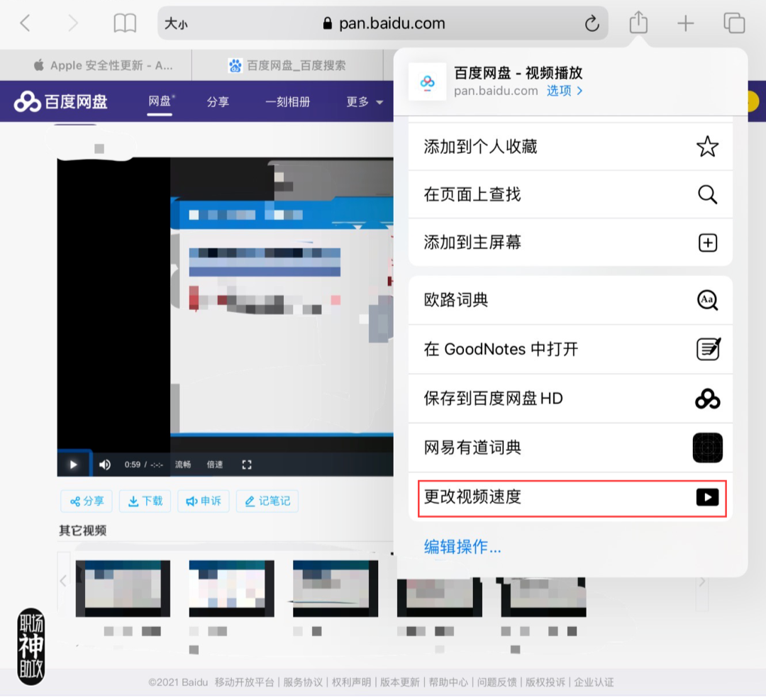Image resolution: width=766 pixels, height=700 pixels.
Task: Show previous videos with left carousel arrow
Action: point(64,581)
